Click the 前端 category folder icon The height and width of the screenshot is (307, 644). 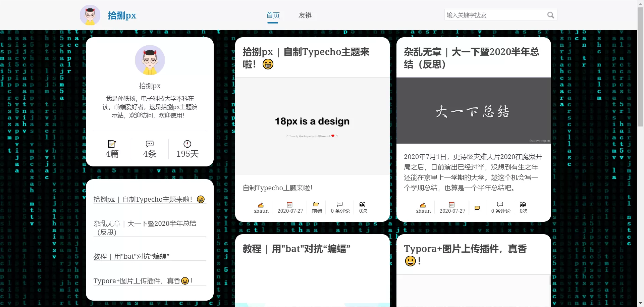click(316, 204)
